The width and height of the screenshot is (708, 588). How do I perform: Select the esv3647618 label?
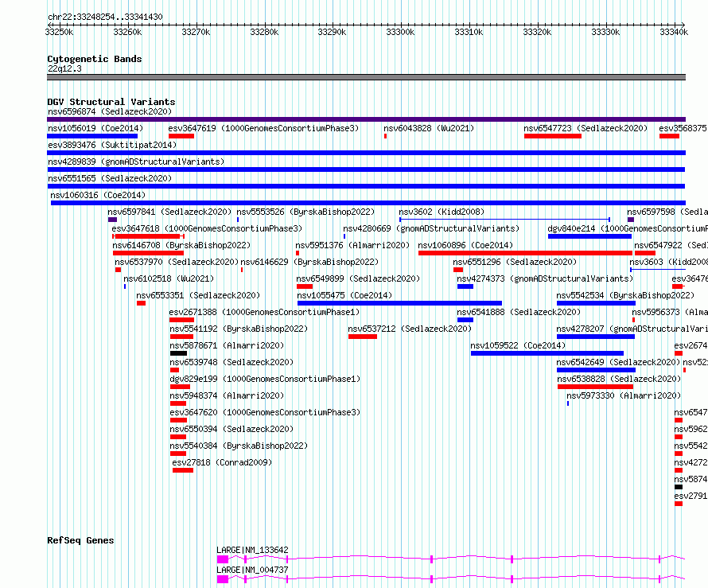(x=208, y=228)
